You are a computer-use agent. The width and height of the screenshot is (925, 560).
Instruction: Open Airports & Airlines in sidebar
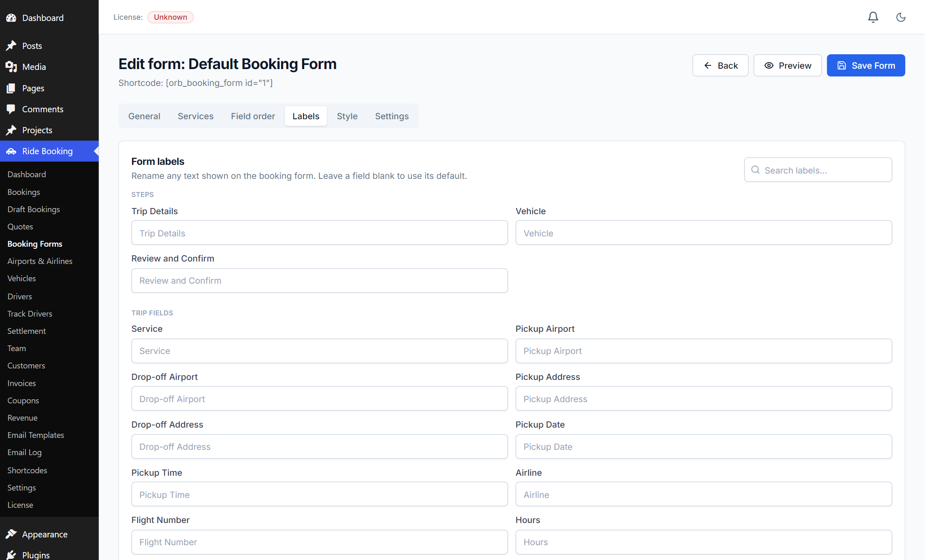[x=40, y=261]
